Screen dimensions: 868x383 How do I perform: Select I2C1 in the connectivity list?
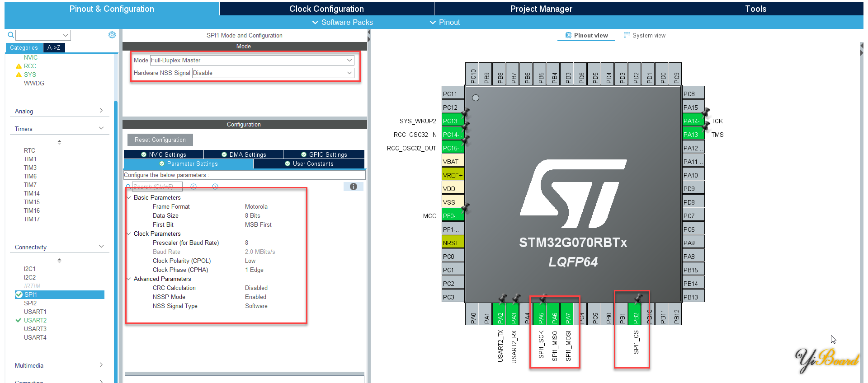click(30, 269)
